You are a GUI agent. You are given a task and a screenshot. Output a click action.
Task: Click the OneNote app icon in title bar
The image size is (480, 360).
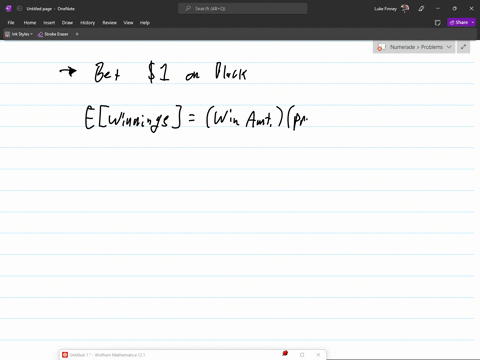tap(9, 9)
